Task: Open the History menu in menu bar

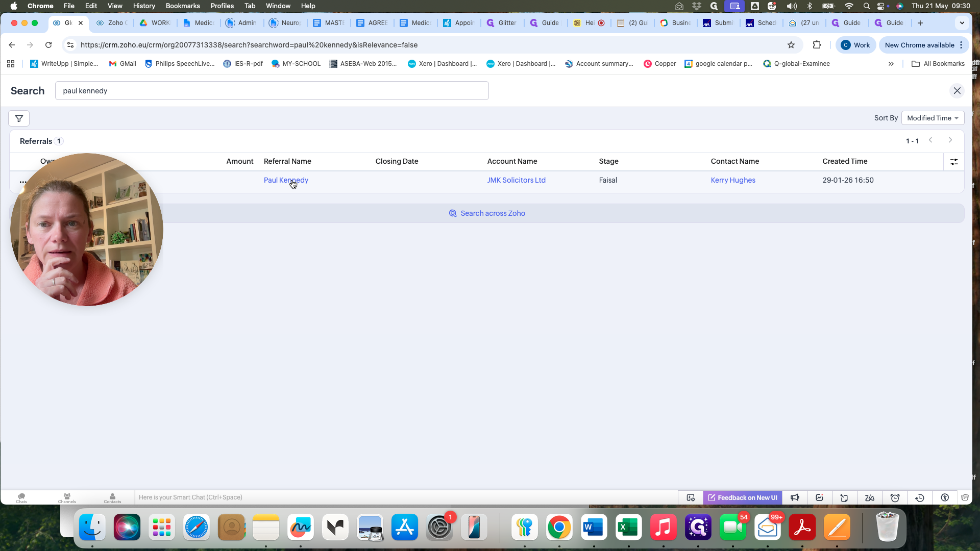Action: pyautogui.click(x=144, y=6)
